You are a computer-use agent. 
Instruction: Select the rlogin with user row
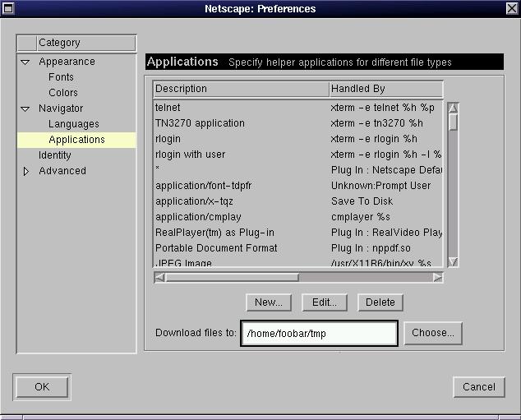click(x=298, y=155)
